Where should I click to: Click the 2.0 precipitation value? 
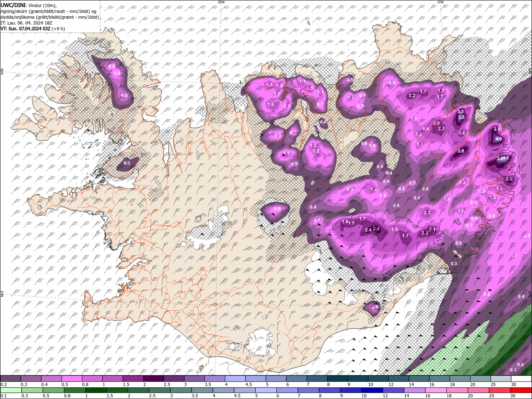pos(436,123)
